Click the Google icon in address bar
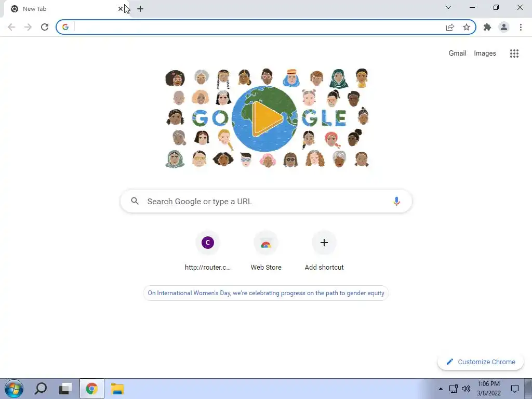Screen dimensions: 532x399 click(65, 27)
